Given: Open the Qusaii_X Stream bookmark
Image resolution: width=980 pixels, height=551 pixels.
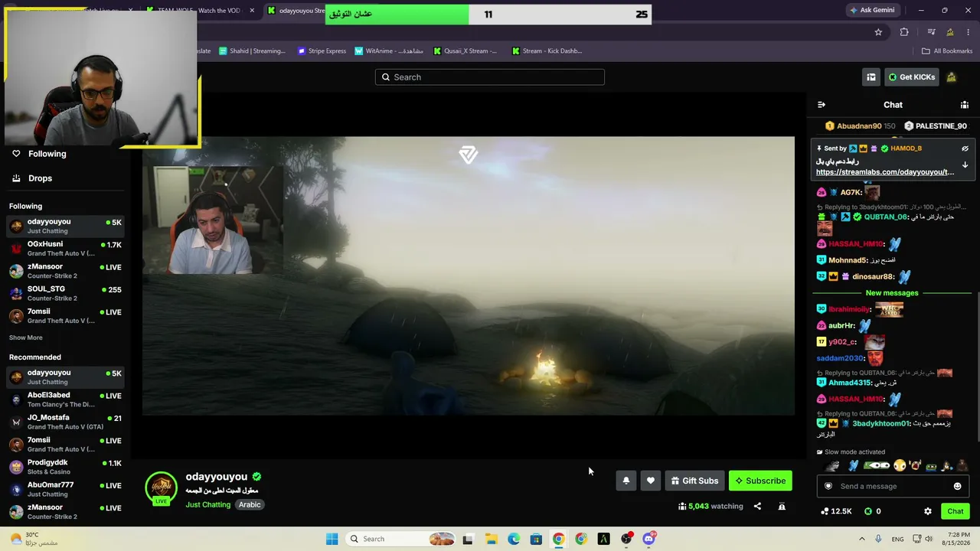Looking at the screenshot, I should (465, 51).
